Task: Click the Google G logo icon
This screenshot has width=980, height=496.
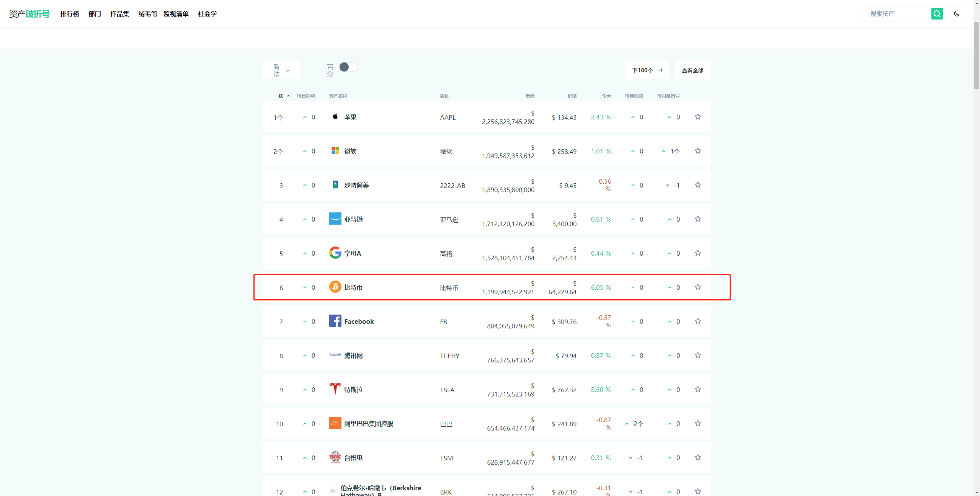Action: click(x=335, y=253)
